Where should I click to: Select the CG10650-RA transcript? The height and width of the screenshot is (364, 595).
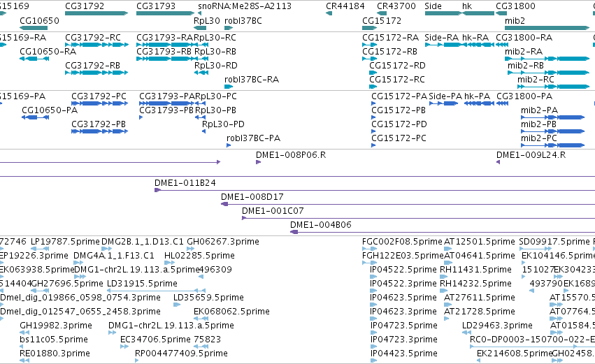click(x=34, y=59)
